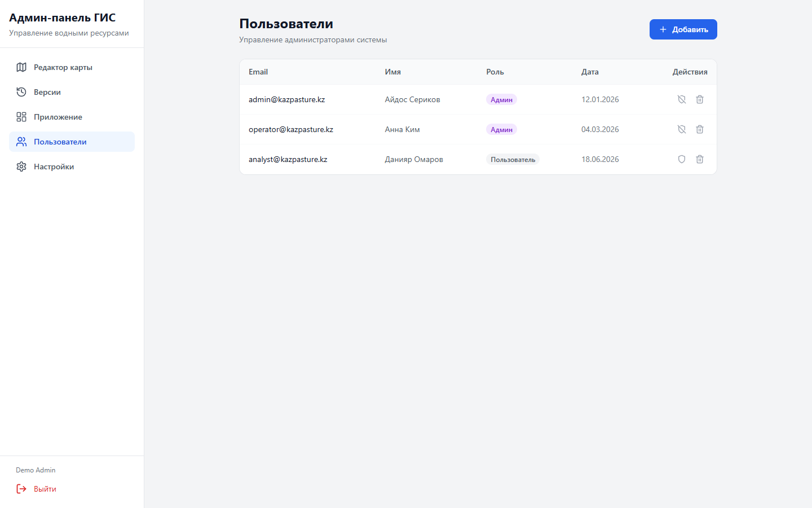Select the Админ-панель ГИС title

point(63,17)
